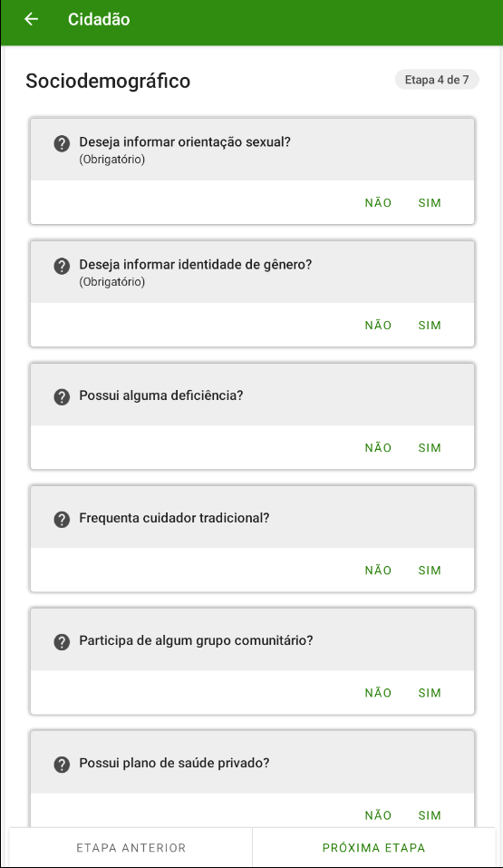Screen dimensions: 503x868
Task: Select NÃO for identidade de gênero
Action: click(x=378, y=326)
